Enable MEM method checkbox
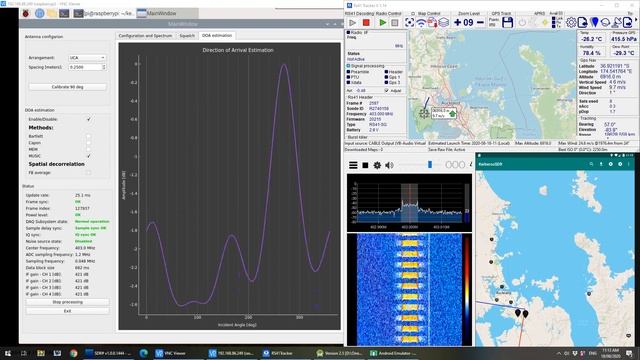The image size is (640, 360). (89, 149)
